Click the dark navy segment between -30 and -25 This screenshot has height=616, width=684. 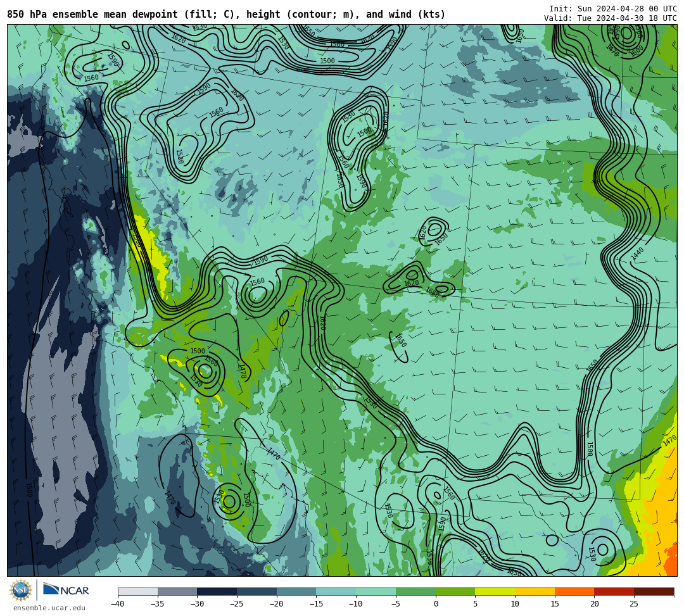[x=217, y=591]
